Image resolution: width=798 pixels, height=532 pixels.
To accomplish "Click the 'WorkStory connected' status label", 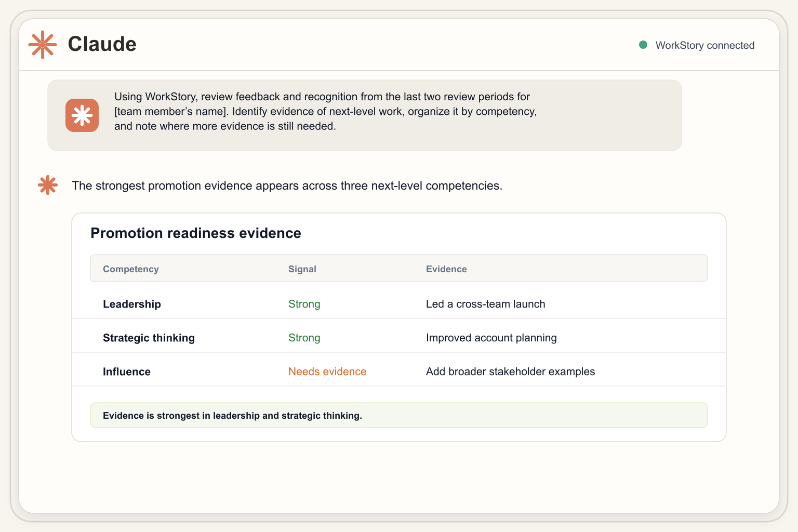I will (x=704, y=45).
